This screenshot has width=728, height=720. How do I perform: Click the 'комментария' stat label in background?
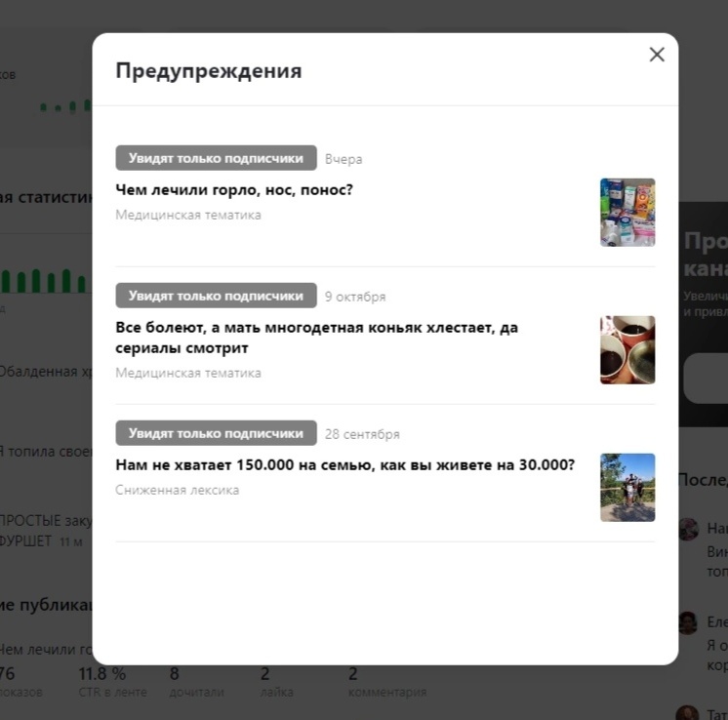(387, 692)
